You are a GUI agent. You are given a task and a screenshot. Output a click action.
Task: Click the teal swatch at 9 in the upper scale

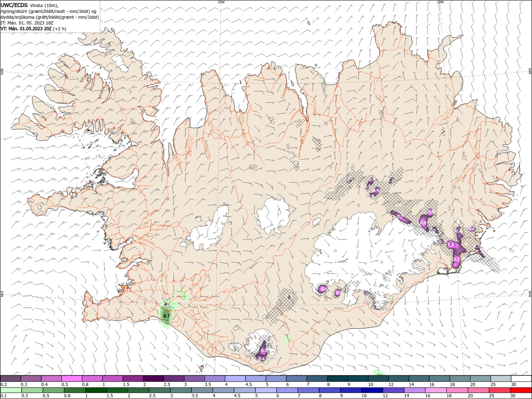pyautogui.click(x=358, y=379)
